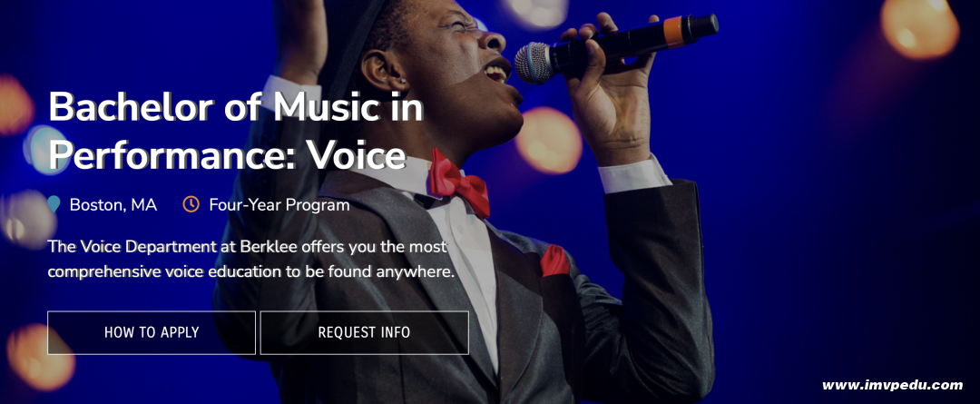Click the Bachelor of Music in heading line

tap(236, 106)
